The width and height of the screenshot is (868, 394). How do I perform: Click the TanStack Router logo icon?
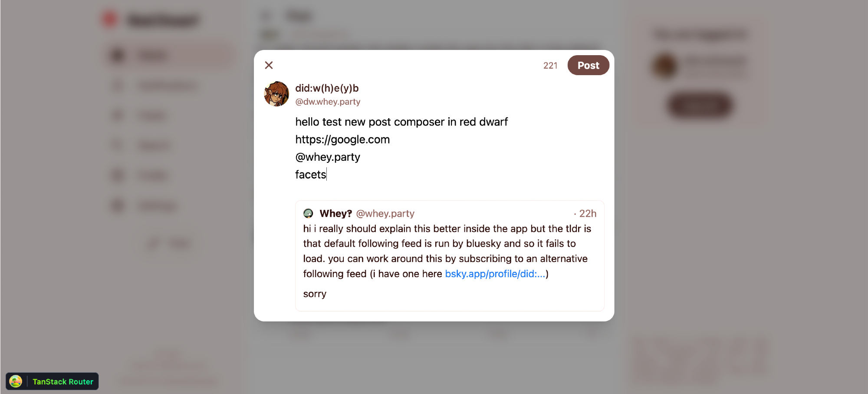[x=16, y=381]
